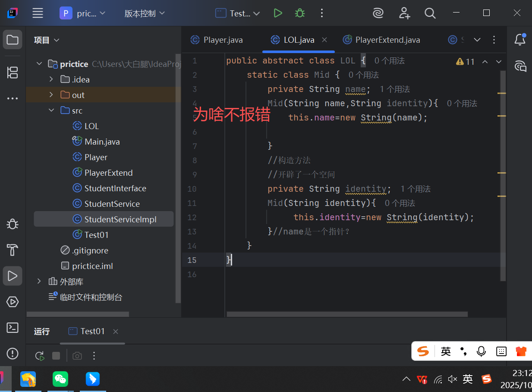Collapse the src folder

click(x=51, y=111)
